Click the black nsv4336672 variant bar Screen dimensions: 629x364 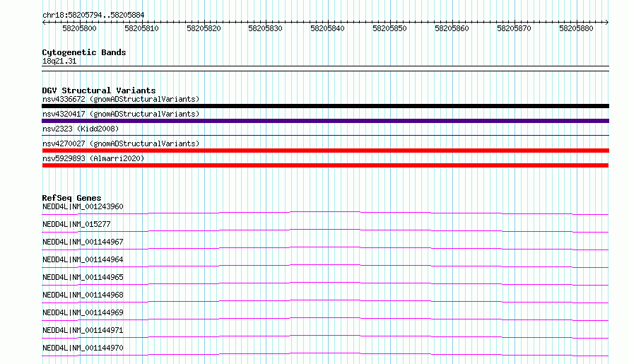tap(325, 106)
